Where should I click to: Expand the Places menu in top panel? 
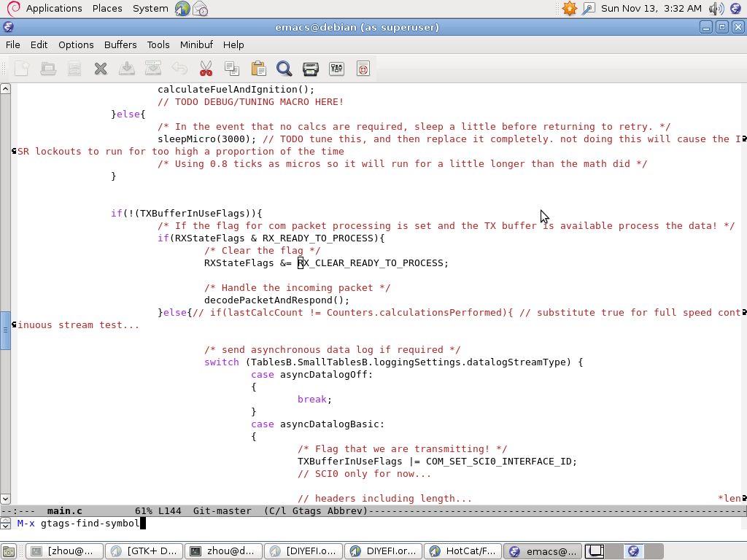click(x=107, y=9)
